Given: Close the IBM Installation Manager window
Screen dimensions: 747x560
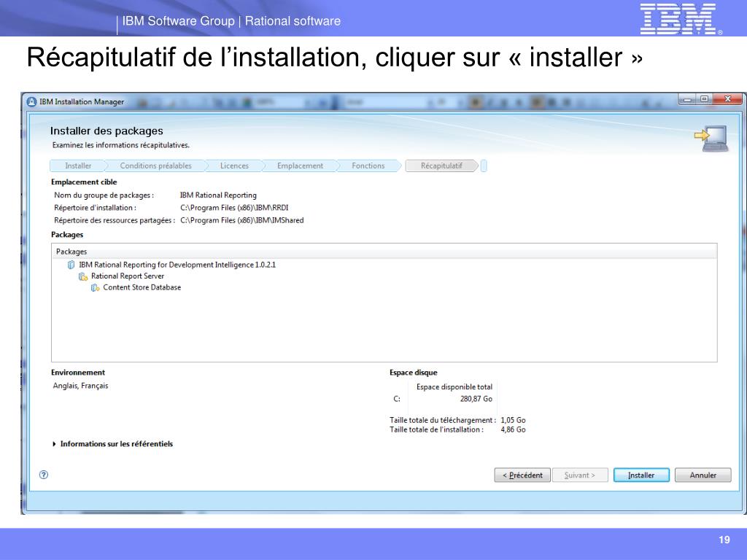Looking at the screenshot, I should [727, 99].
